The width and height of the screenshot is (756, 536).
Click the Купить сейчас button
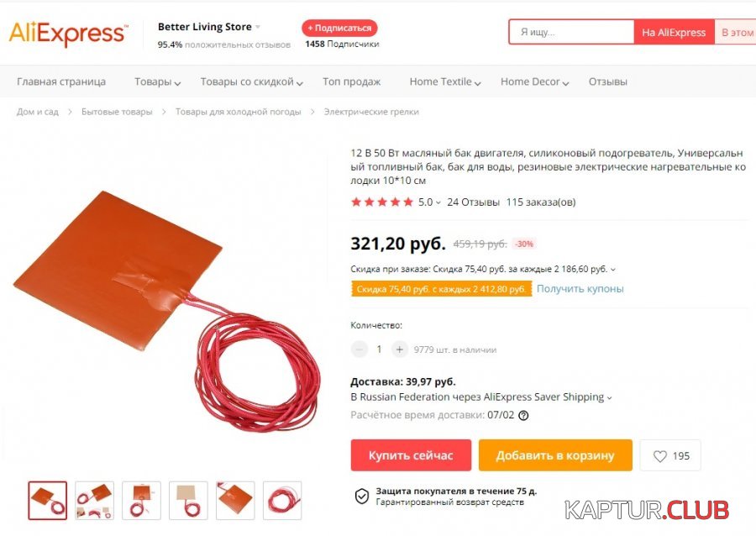click(411, 455)
